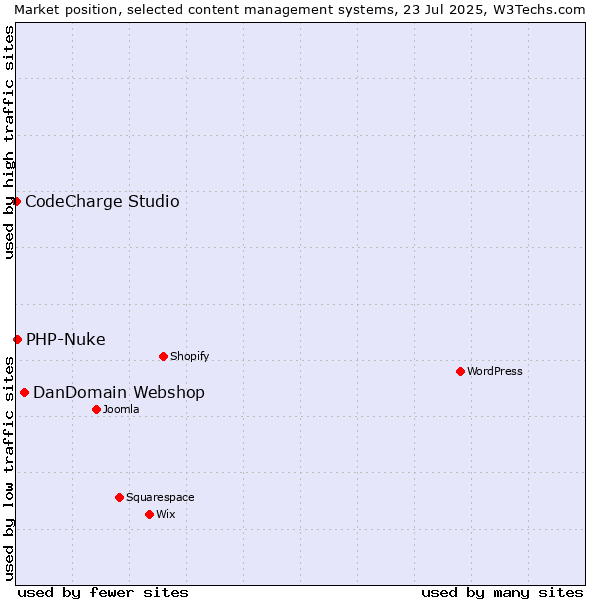Viewport: 600px width, 600px height.
Task: Click the "used by many sites" axis label
Action: (x=502, y=593)
